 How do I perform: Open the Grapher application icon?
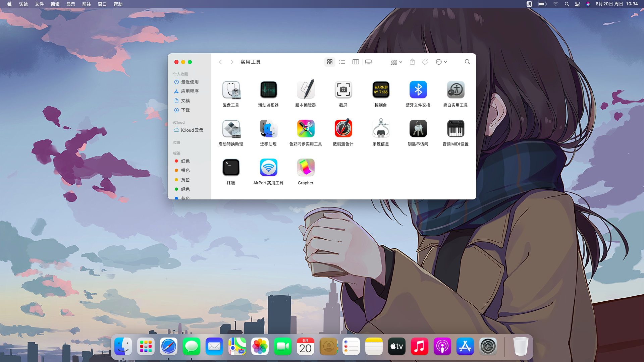(306, 168)
